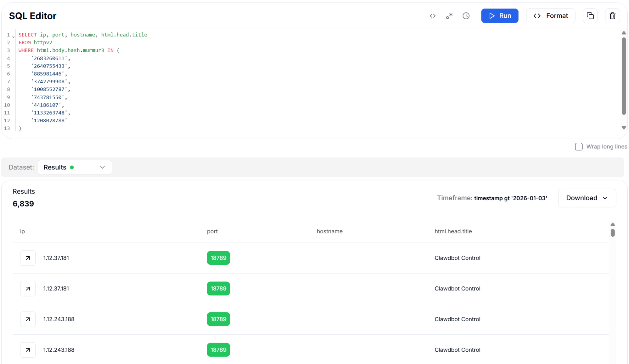Collapse the fold arrow on line 1
This screenshot has width=629, height=364.
click(x=14, y=36)
